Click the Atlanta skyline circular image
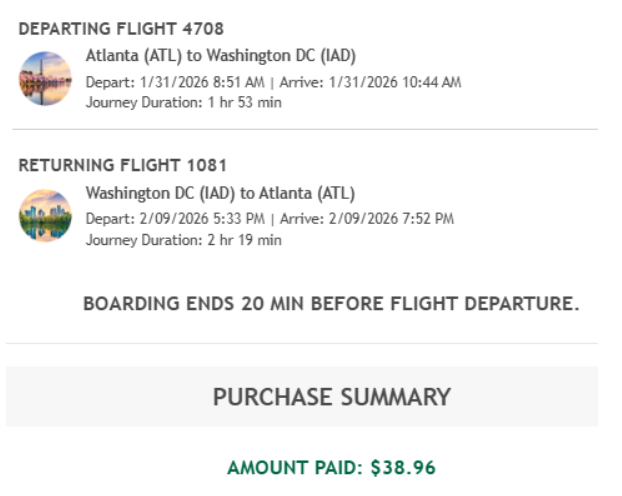The image size is (622, 496). [45, 215]
